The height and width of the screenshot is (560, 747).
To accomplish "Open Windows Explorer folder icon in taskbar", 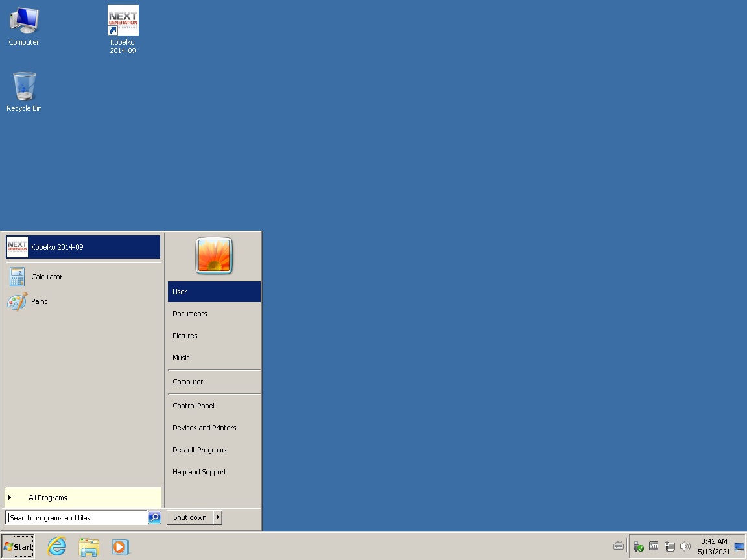I will coord(89,546).
